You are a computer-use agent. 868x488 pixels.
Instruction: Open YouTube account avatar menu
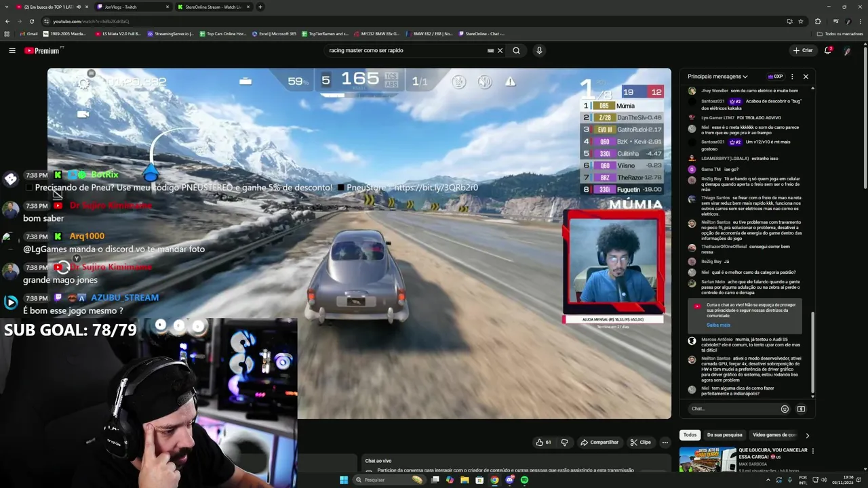[x=848, y=50]
